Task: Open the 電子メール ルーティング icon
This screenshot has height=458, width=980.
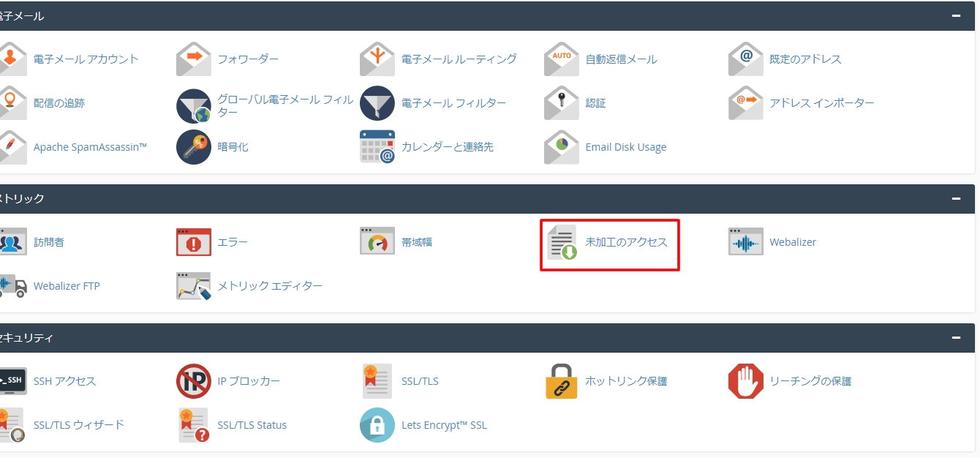Action: [x=377, y=59]
